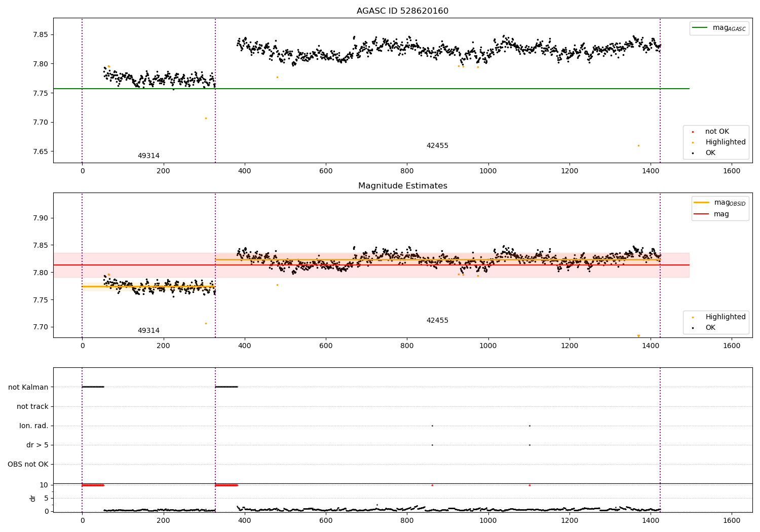Click the '49314' label in Magnitude Estimates plot
The image size is (760, 532).
tap(148, 331)
